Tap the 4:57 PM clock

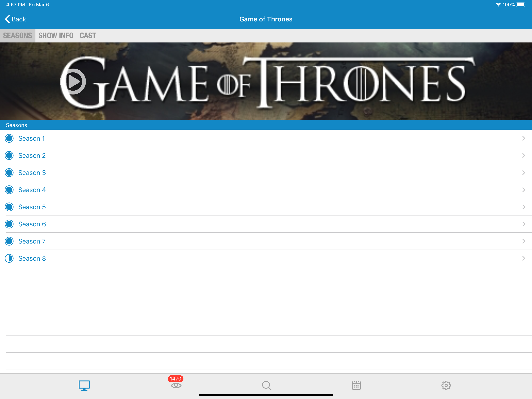pyautogui.click(x=16, y=4)
